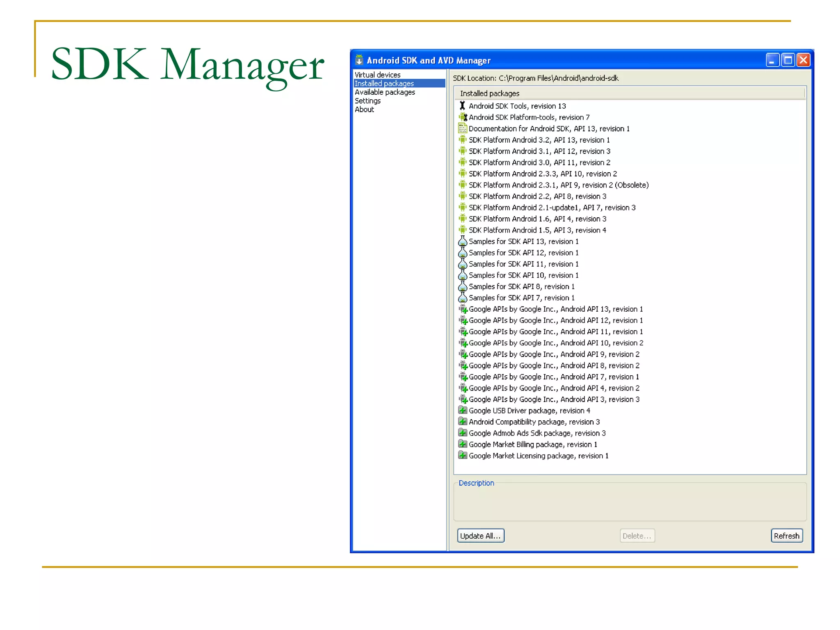Click the Google Market Billing package icon
The width and height of the screenshot is (840, 630).
pyautogui.click(x=463, y=444)
